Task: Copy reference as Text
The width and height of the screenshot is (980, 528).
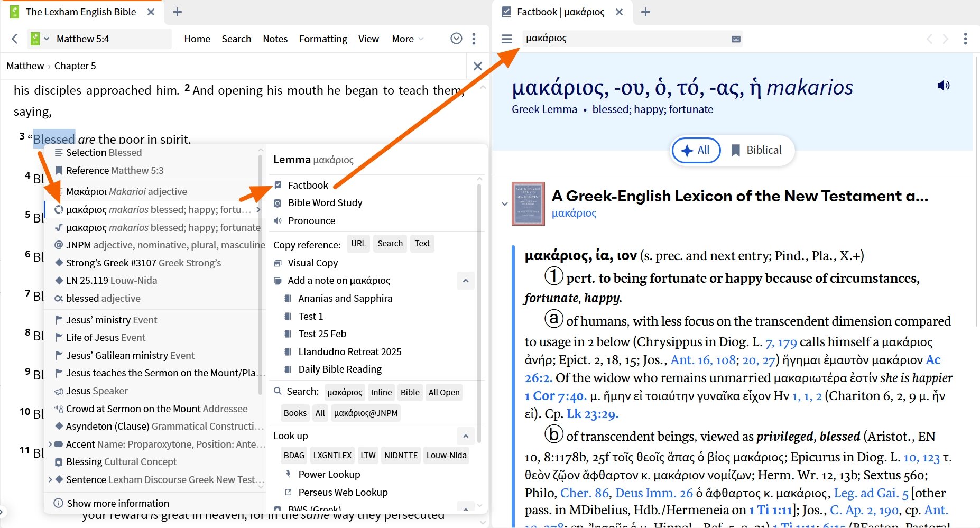Action: tap(422, 244)
